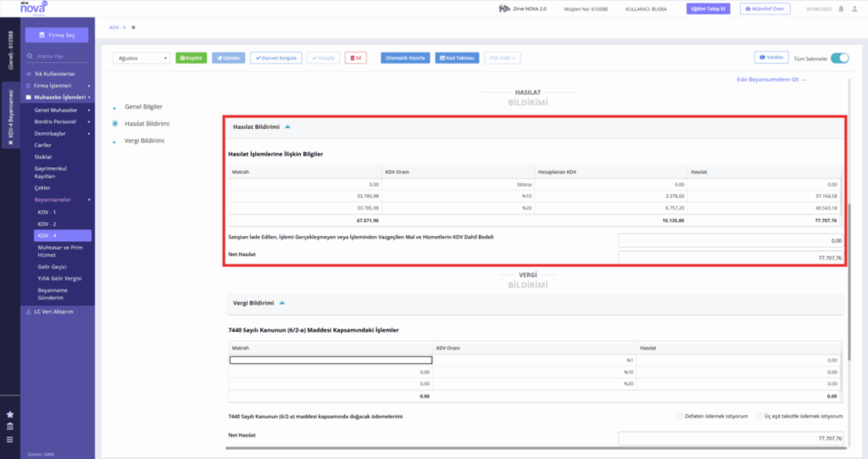Image resolution: width=868 pixels, height=459 pixels.
Task: Open the Ağustos month dropdown
Action: tap(142, 59)
